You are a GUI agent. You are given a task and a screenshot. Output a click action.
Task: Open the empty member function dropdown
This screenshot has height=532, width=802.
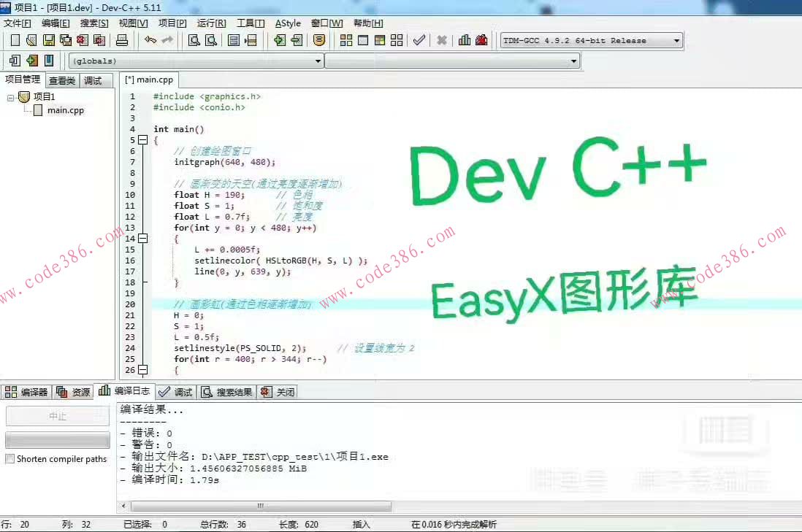pyautogui.click(x=573, y=61)
